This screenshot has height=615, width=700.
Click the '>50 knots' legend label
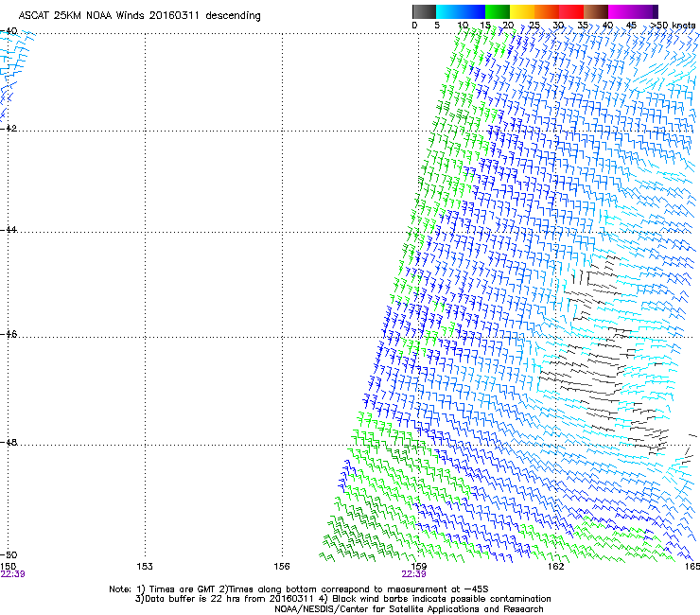(x=673, y=26)
